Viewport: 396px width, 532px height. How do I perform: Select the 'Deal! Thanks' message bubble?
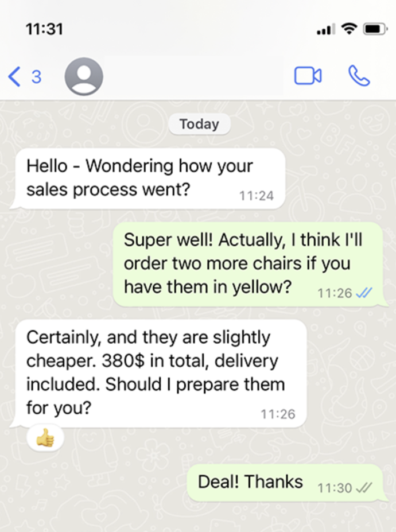point(287,483)
